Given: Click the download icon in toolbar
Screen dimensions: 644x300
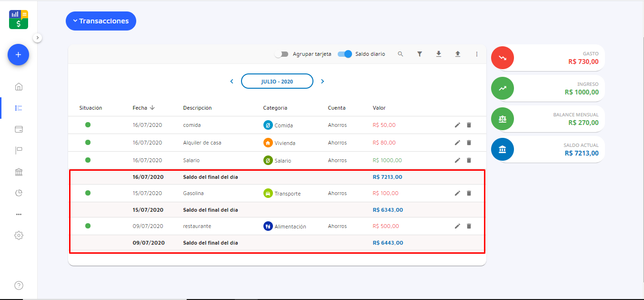Looking at the screenshot, I should pyautogui.click(x=439, y=54).
